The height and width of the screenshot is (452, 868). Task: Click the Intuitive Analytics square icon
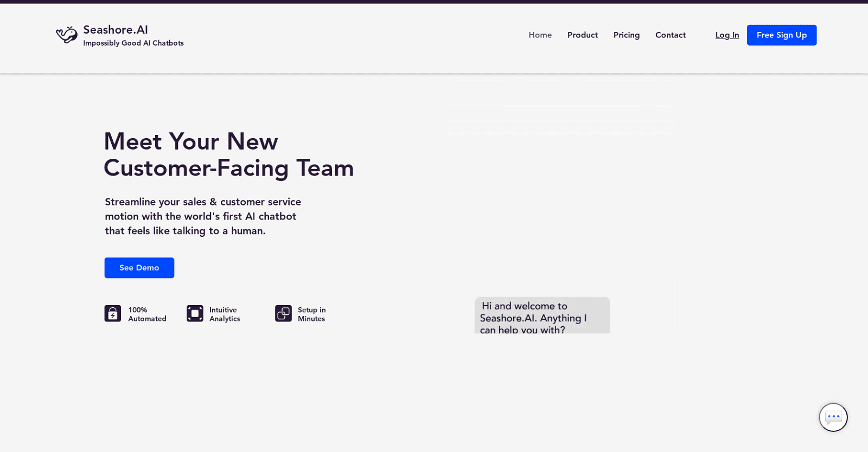click(195, 314)
